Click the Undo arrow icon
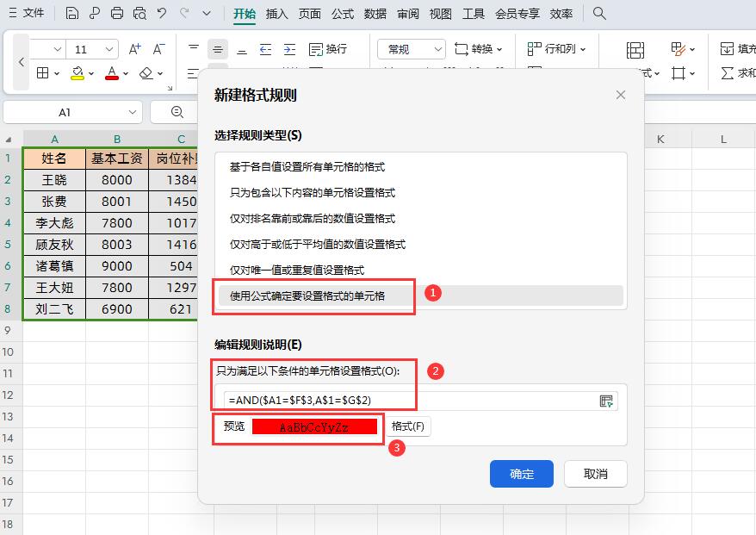Image resolution: width=756 pixels, height=535 pixels. coord(162,13)
